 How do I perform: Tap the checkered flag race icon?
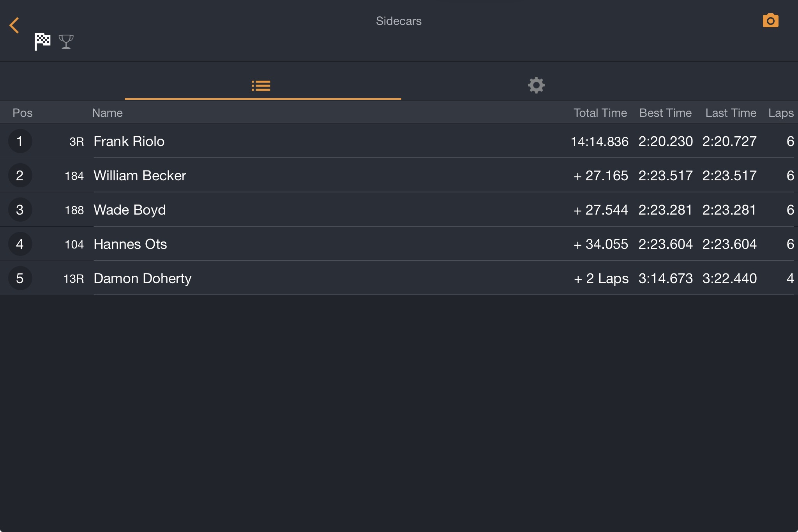tap(42, 41)
